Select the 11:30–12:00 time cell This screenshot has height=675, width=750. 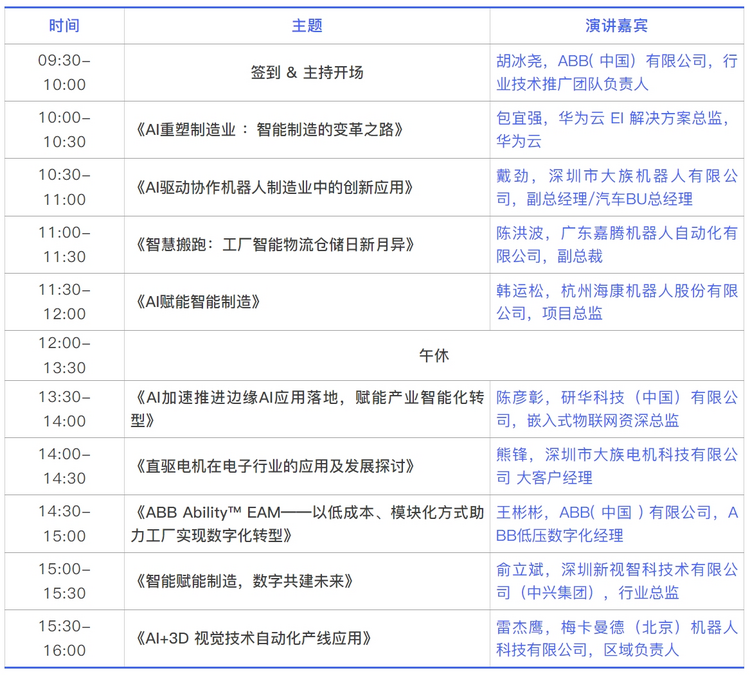click(x=64, y=302)
